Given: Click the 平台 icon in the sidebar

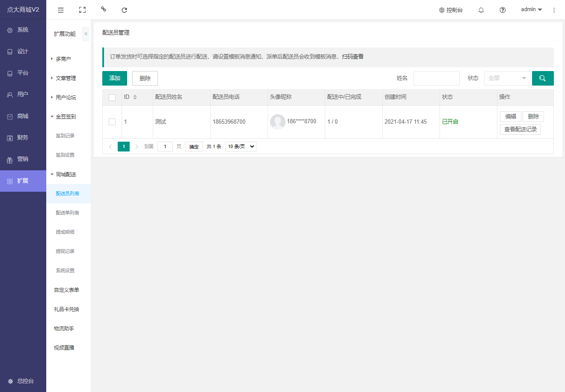Looking at the screenshot, I should tap(10, 73).
